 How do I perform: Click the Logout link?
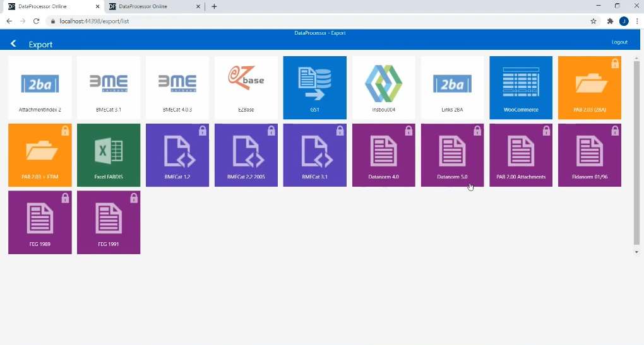pos(619,42)
